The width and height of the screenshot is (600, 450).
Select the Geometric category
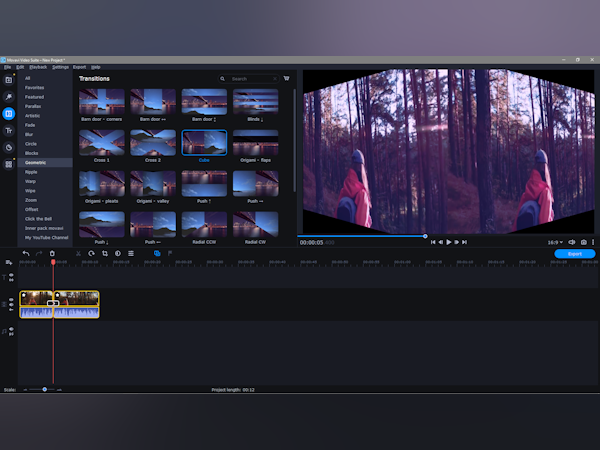45,163
